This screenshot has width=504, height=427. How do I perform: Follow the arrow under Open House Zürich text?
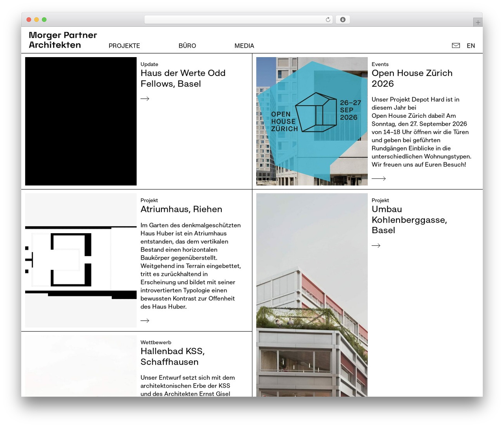[379, 178]
